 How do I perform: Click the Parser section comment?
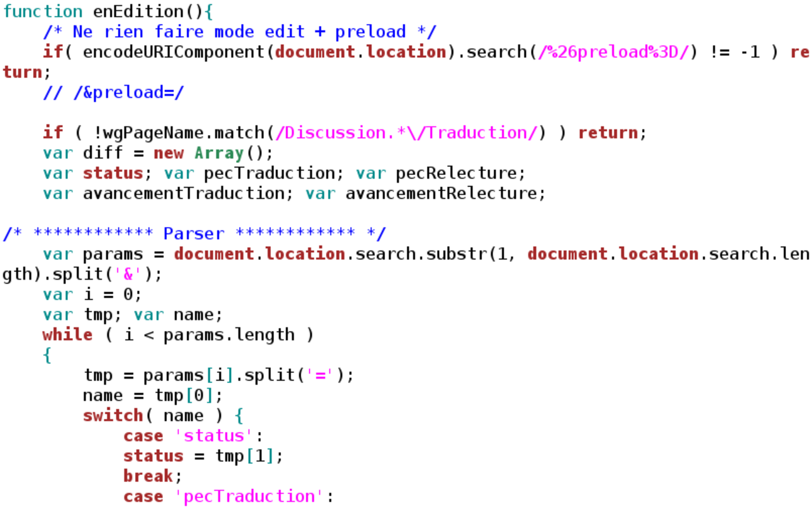pos(193,233)
